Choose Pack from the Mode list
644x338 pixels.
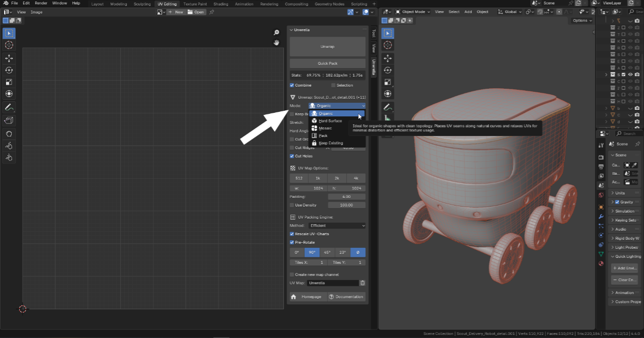pos(338,136)
